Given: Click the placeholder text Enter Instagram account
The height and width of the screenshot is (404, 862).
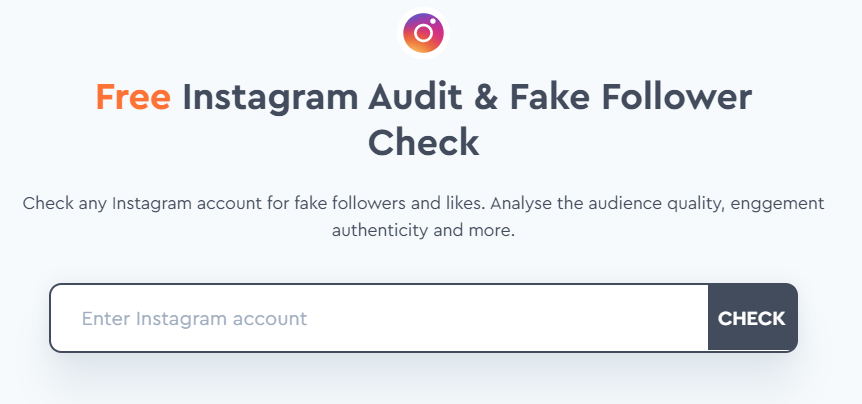Looking at the screenshot, I should coord(195,318).
